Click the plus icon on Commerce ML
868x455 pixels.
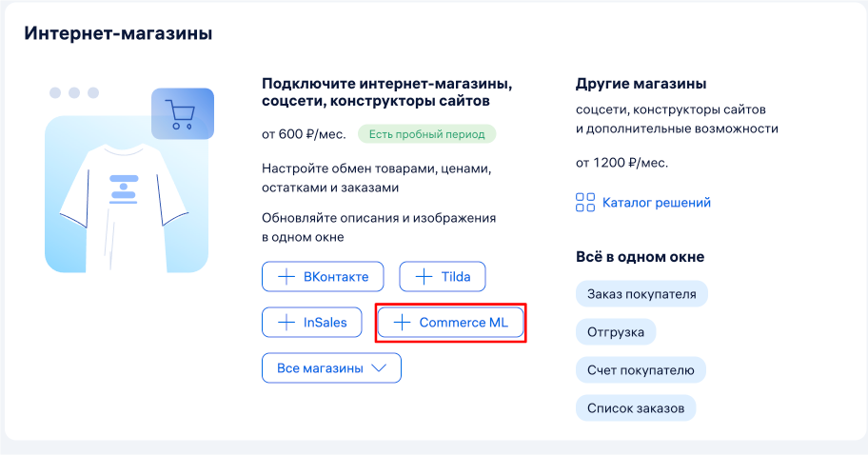coord(403,323)
